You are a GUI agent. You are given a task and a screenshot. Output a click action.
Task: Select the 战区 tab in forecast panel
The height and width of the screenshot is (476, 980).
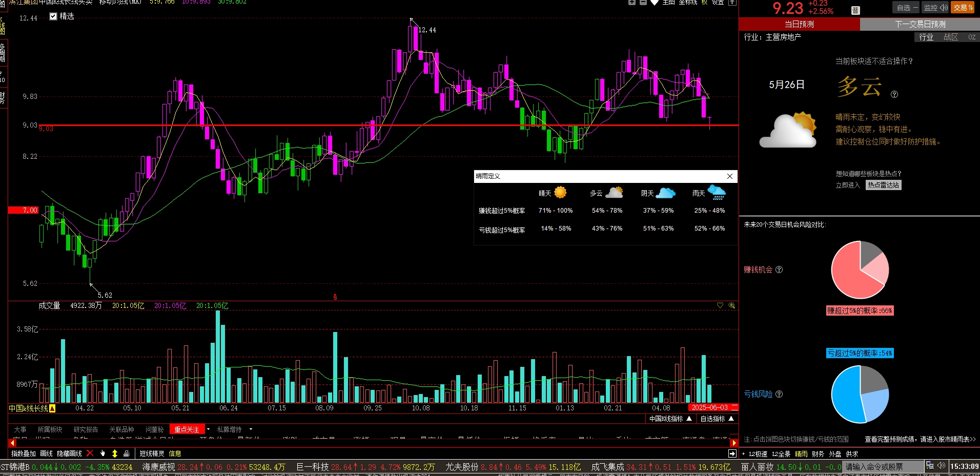(951, 37)
